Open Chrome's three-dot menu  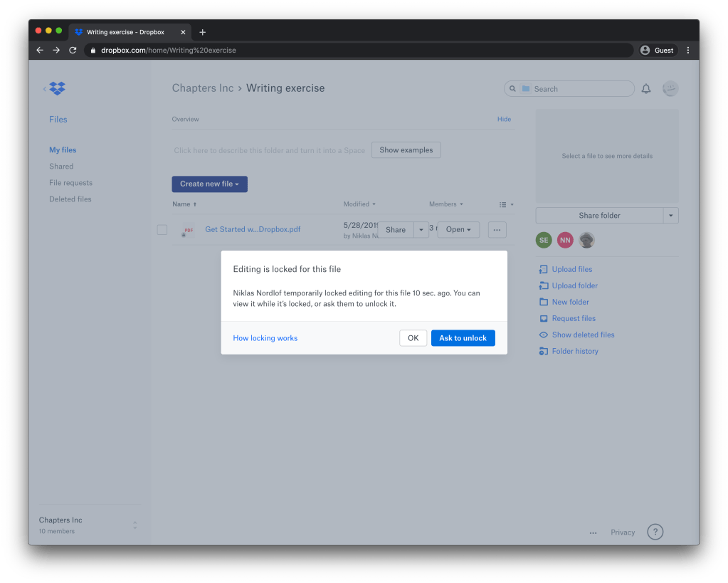pos(687,51)
